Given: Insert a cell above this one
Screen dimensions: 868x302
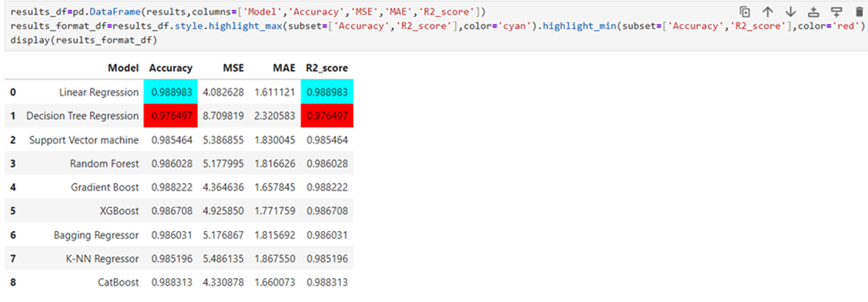Looking at the screenshot, I should coord(813,11).
